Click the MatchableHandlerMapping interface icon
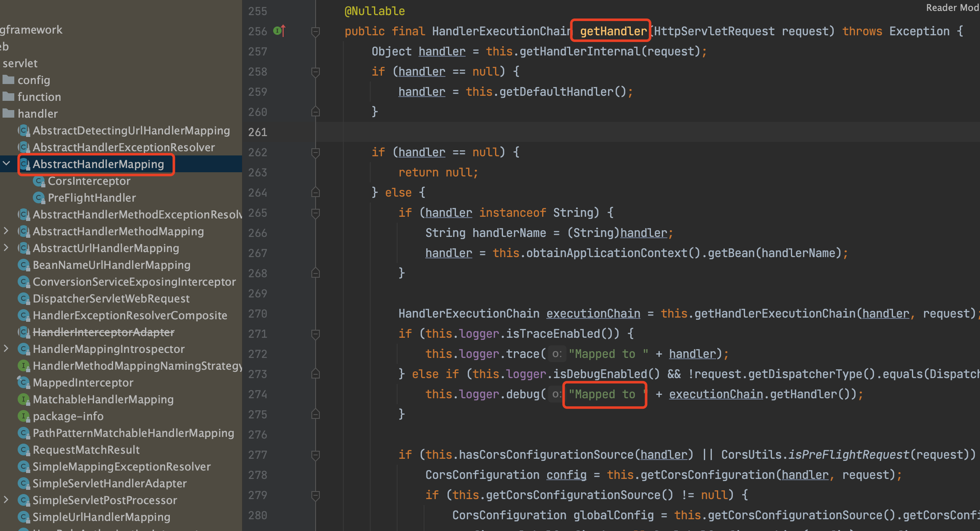This screenshot has height=531, width=980. (x=24, y=400)
